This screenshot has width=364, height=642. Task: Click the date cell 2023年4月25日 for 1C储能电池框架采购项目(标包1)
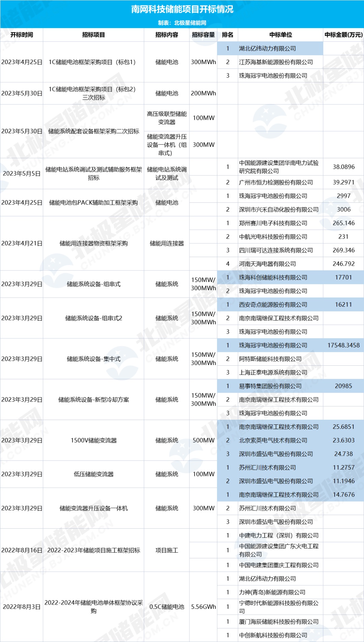[x=22, y=62]
